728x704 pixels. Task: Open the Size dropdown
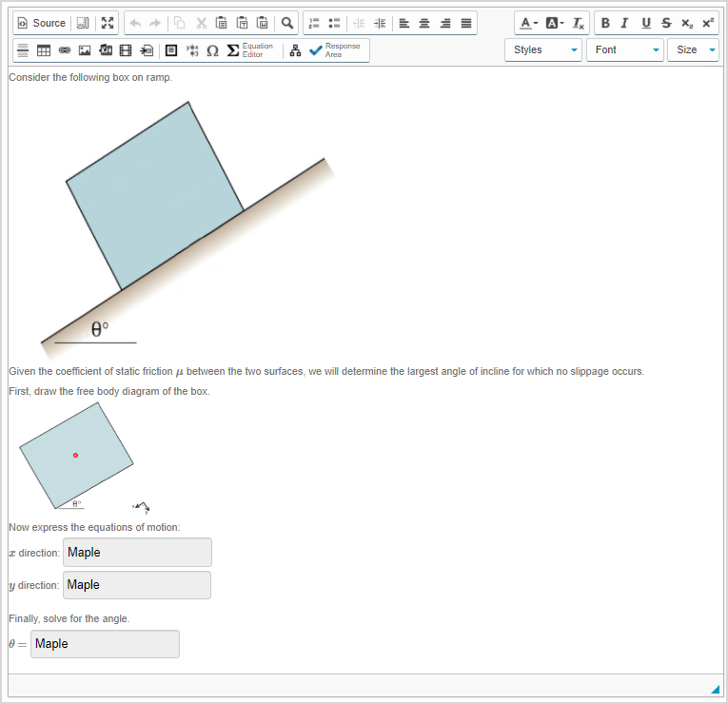click(x=693, y=50)
